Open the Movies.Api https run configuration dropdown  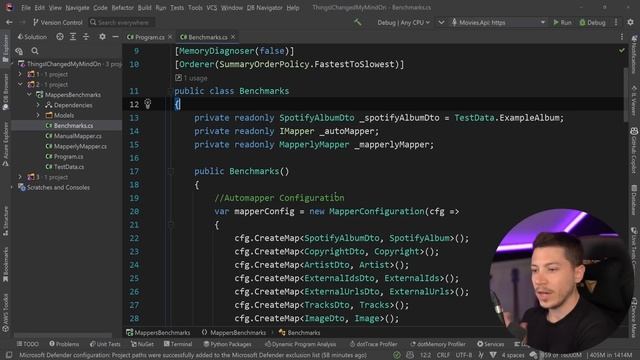click(x=498, y=22)
